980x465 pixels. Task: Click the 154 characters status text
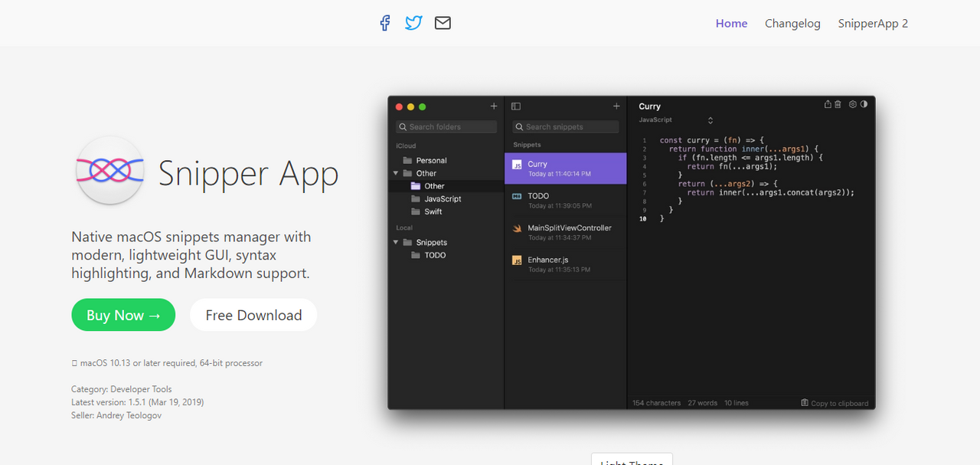(656, 403)
